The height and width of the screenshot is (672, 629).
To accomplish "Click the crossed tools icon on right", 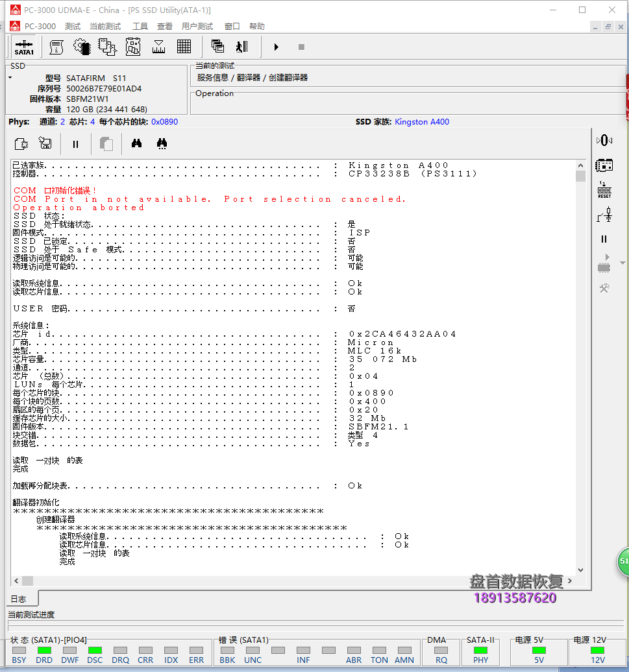I will coord(604,289).
